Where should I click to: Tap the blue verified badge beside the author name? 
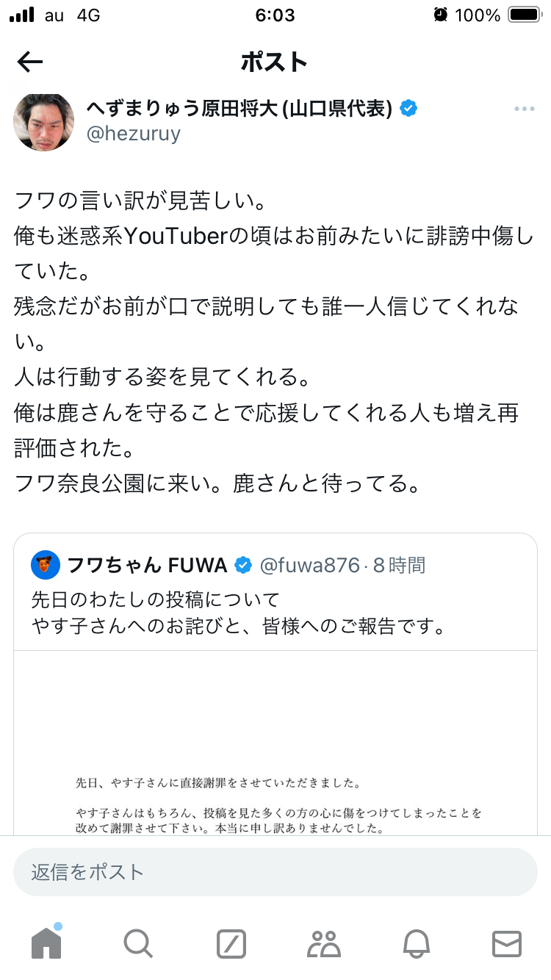click(x=408, y=109)
